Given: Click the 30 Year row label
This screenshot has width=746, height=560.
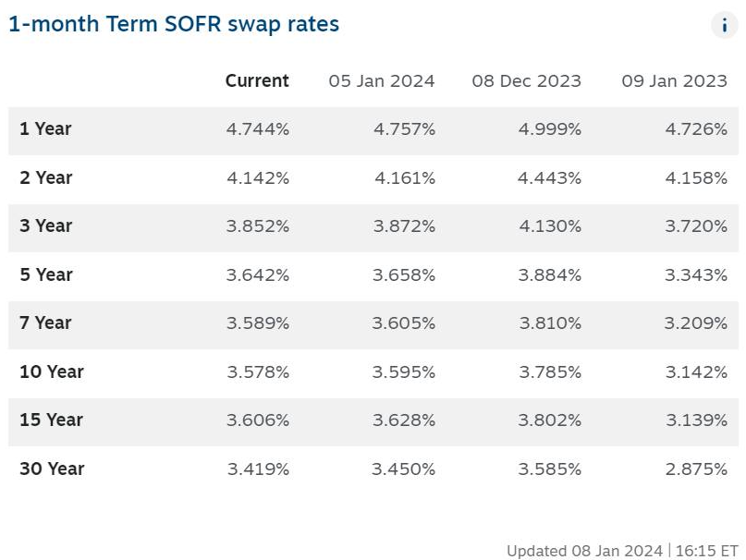Looking at the screenshot, I should 51,469.
